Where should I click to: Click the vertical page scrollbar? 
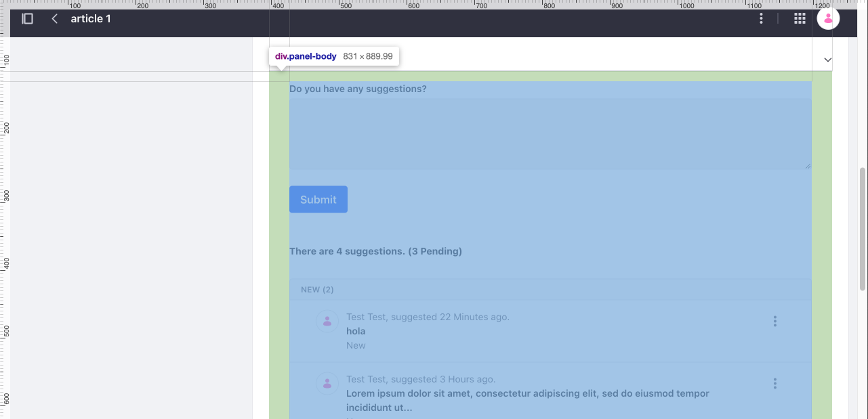click(863, 230)
